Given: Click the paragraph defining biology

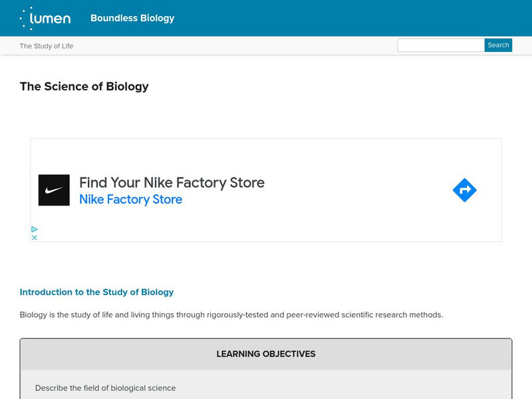Looking at the screenshot, I should [x=231, y=315].
